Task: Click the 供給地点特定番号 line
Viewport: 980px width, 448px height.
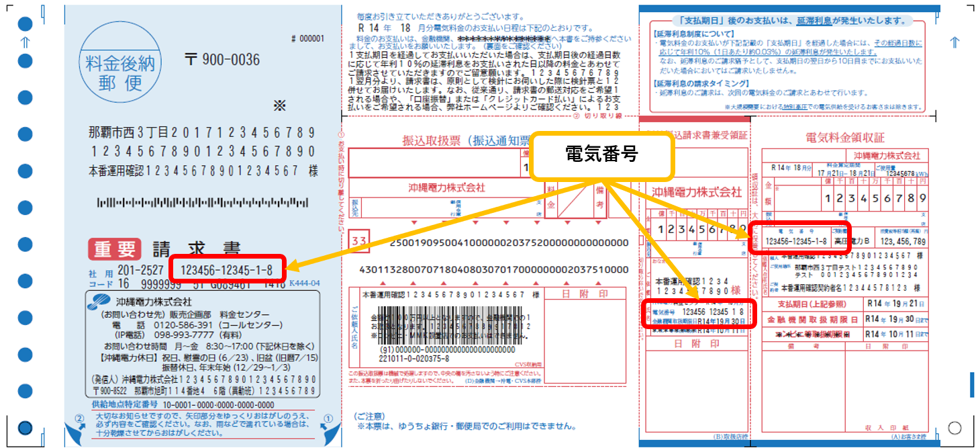Action: pyautogui.click(x=183, y=405)
